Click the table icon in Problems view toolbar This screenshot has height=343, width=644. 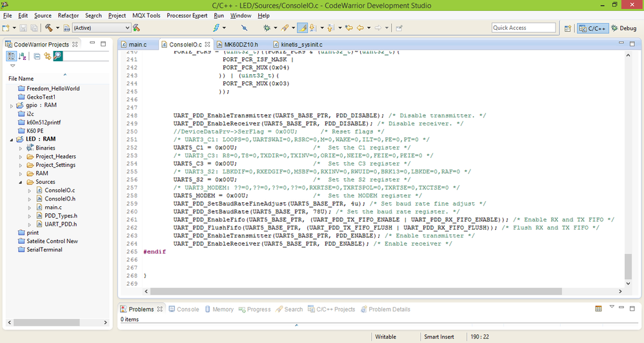[x=598, y=309]
